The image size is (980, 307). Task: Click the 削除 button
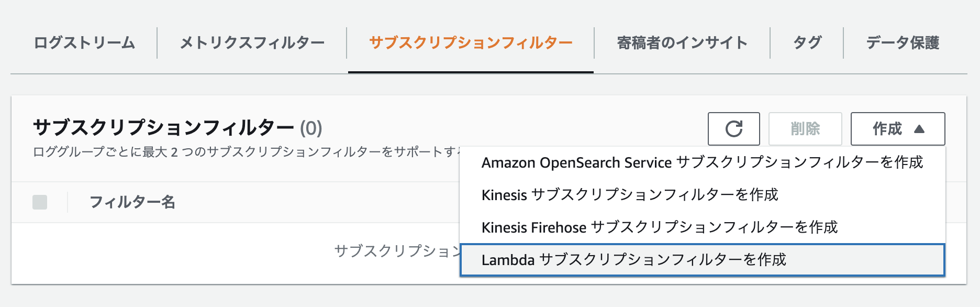click(805, 129)
